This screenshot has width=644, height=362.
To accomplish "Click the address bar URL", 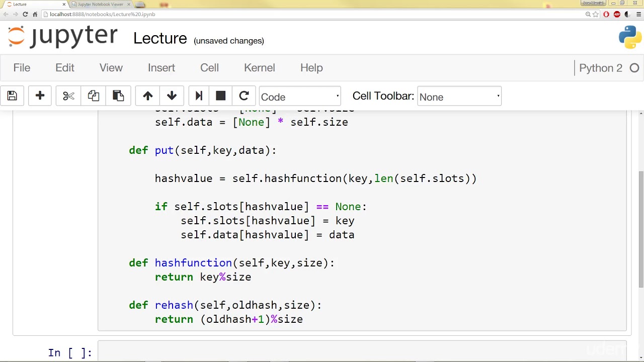I will click(103, 14).
